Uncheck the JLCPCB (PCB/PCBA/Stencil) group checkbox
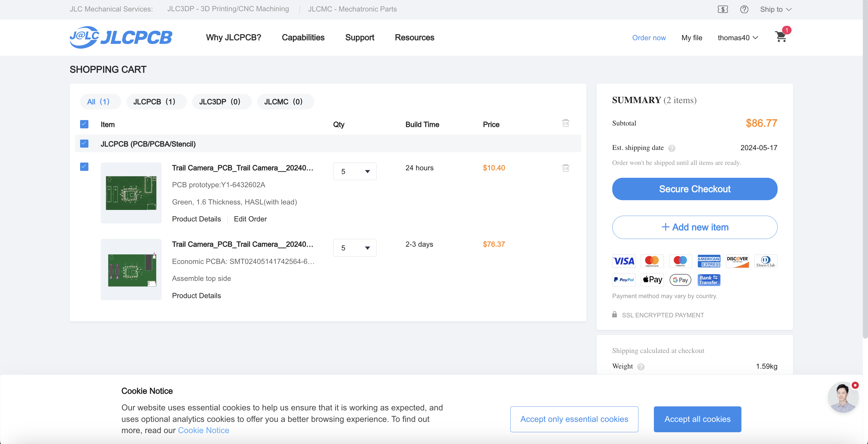 (x=84, y=144)
